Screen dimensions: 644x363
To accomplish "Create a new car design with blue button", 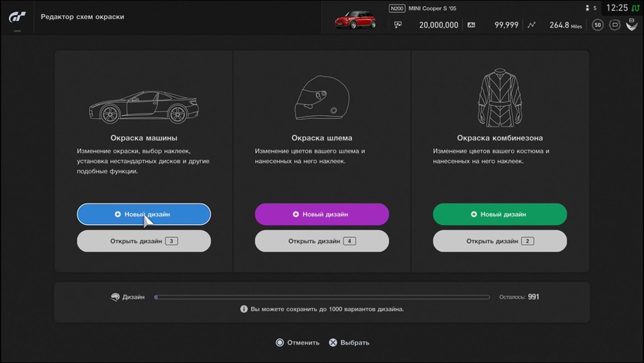I will pyautogui.click(x=143, y=214).
